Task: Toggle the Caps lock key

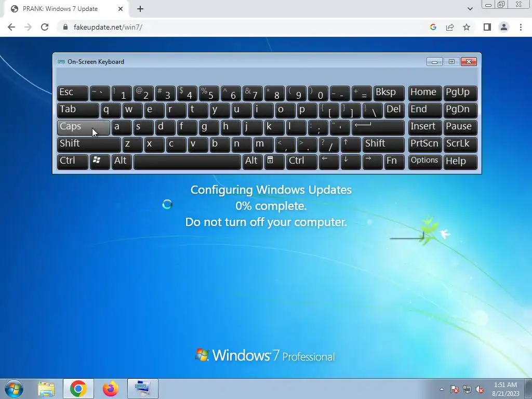Action: (84, 127)
